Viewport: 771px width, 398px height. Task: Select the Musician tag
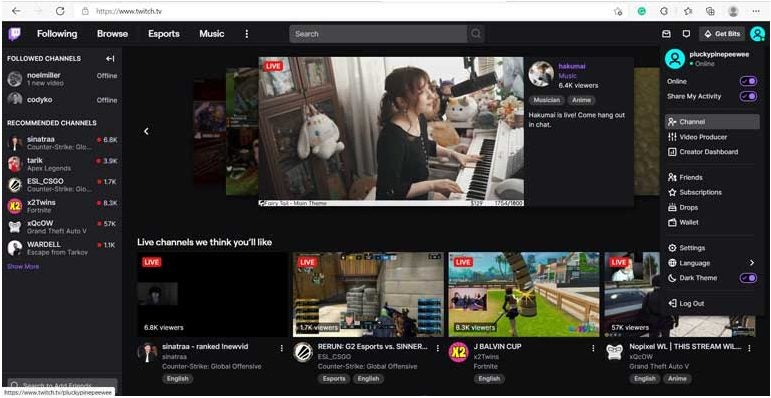click(x=546, y=100)
